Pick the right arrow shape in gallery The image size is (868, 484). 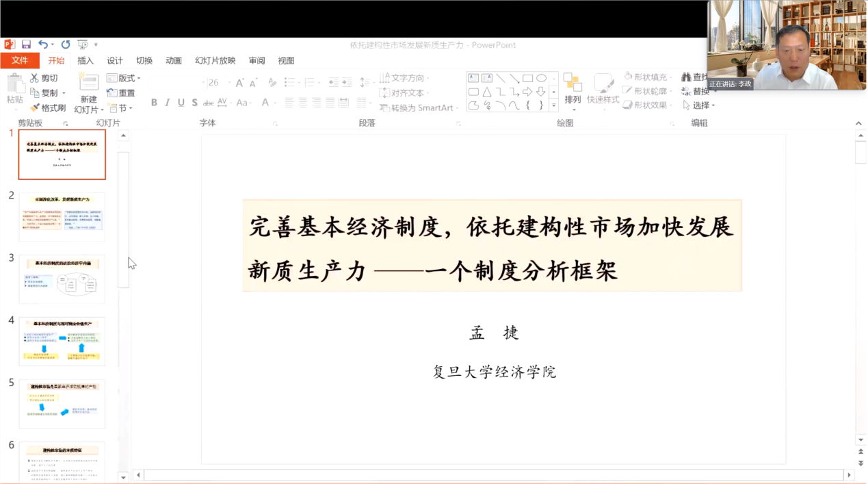tap(527, 92)
